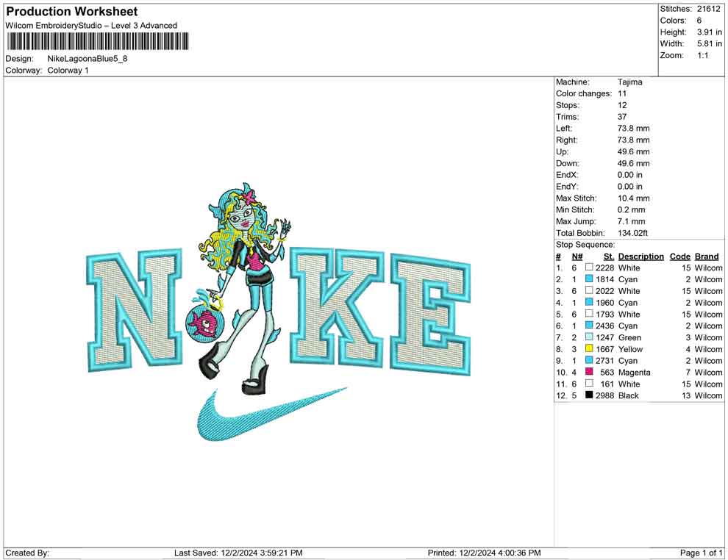Click the stitches count '21612'
Viewport: 728px width, 560px height.
click(x=708, y=9)
